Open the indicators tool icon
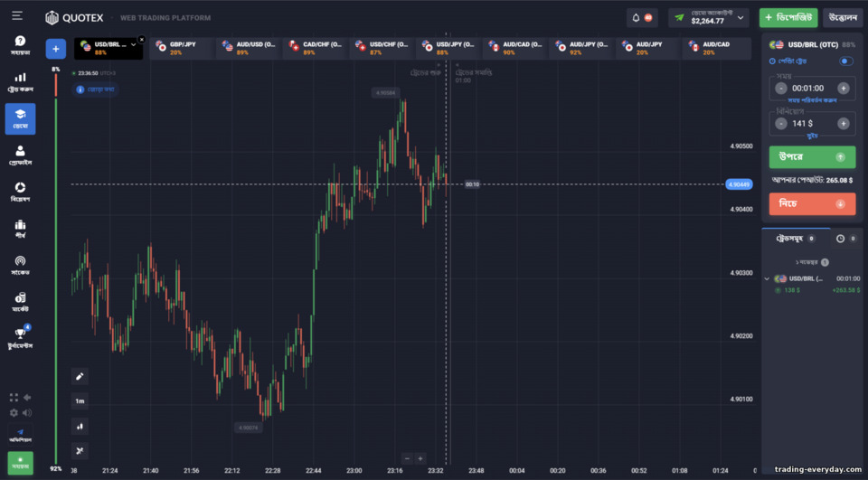This screenshot has height=480, width=868. (80, 451)
